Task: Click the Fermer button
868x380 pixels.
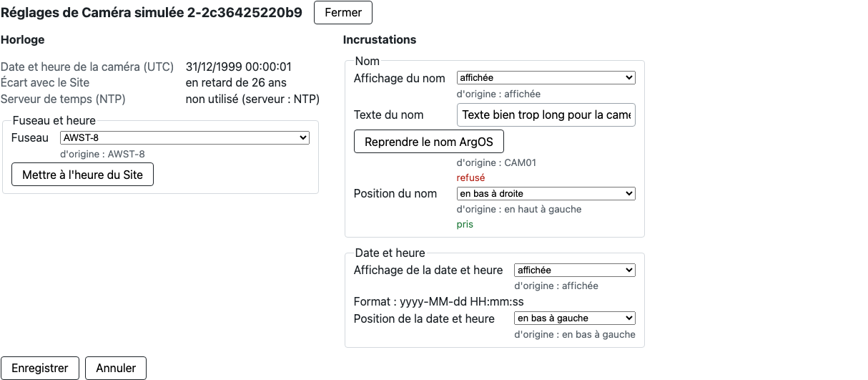Action: point(343,12)
